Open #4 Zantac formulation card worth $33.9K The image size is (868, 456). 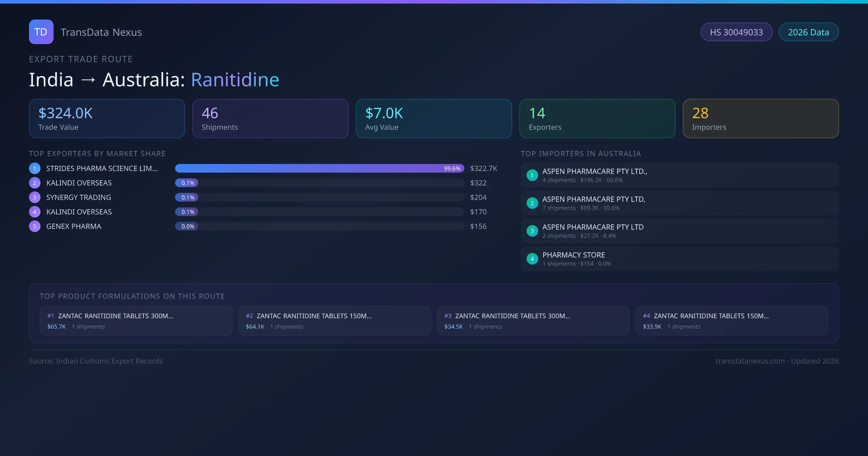731,321
